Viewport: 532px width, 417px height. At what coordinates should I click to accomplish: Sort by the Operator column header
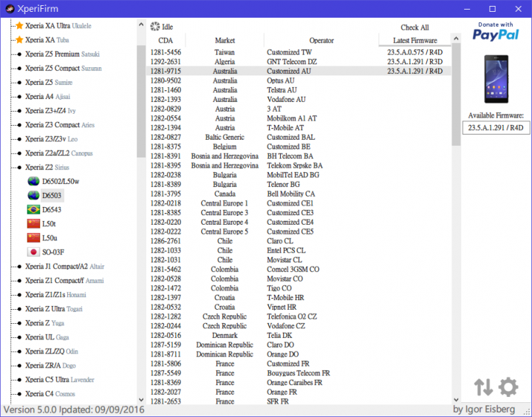click(321, 41)
